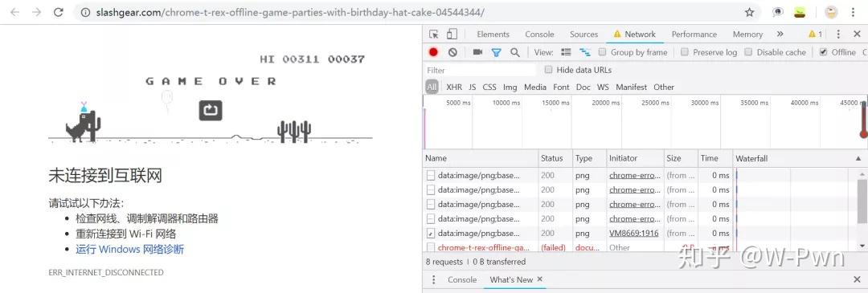Filter requests by Media
Screen dimensions: 868x293
pos(534,87)
